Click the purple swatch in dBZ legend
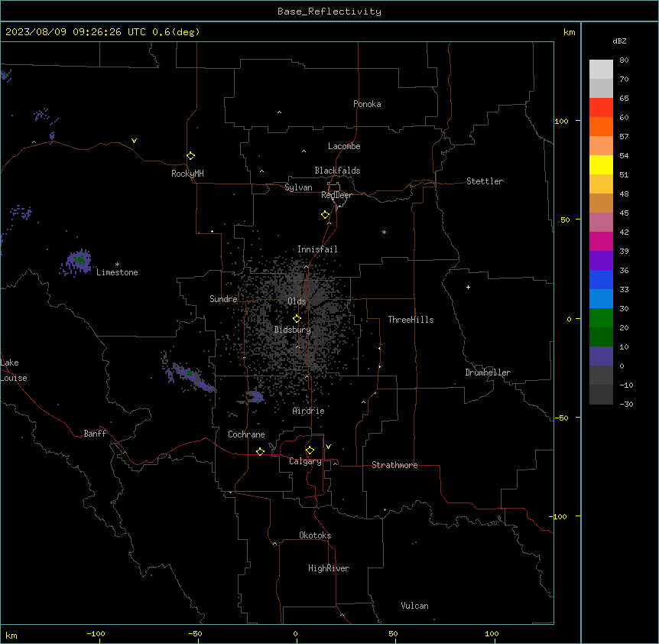This screenshot has width=659, height=644. (601, 260)
